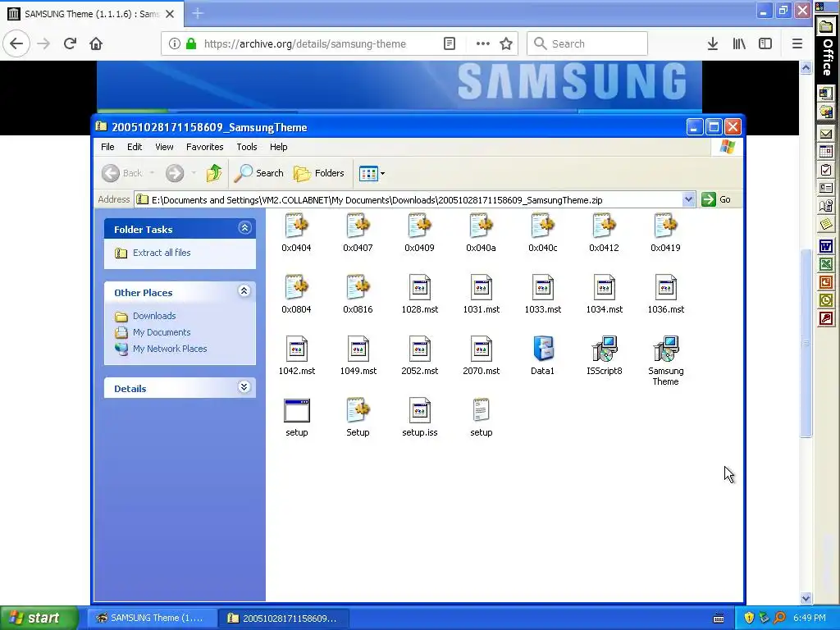The width and height of the screenshot is (840, 630).
Task: Click the Firefox Search box
Action: pyautogui.click(x=587, y=43)
